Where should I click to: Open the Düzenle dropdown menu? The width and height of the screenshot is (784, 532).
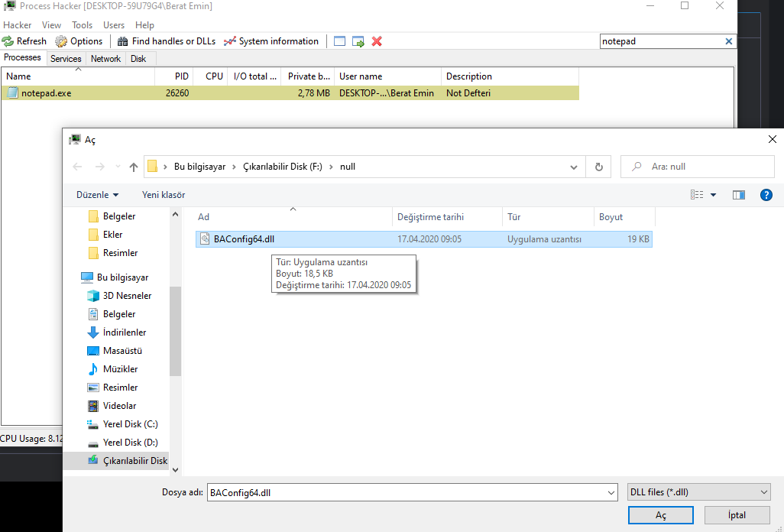coord(98,195)
